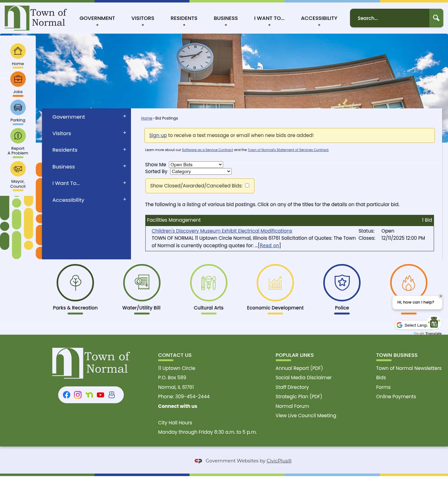448x477 pixels.
Task: Open the Police quick link circle
Action: 342,283
